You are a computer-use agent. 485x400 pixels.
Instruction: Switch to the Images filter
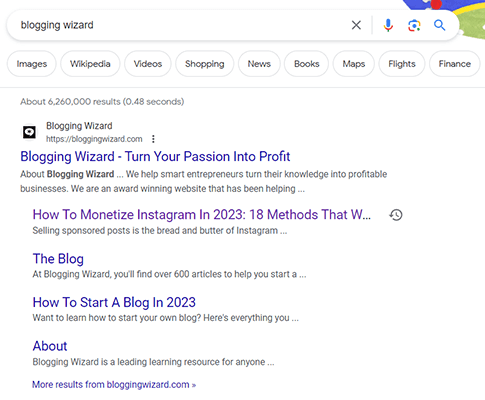pyautogui.click(x=32, y=64)
